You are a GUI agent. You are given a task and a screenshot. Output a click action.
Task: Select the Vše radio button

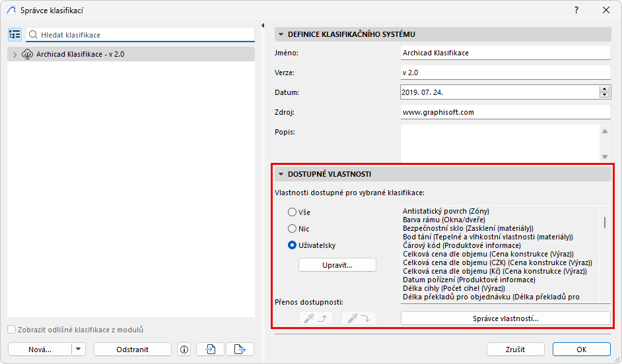[292, 212]
